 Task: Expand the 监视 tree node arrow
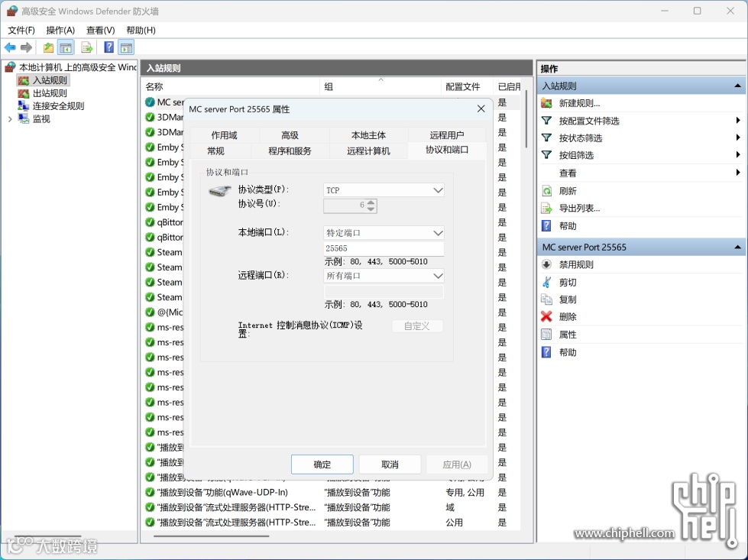click(x=10, y=119)
